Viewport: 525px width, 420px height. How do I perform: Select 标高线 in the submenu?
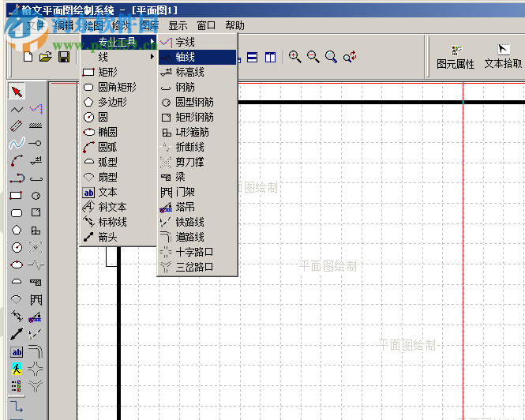pyautogui.click(x=197, y=72)
